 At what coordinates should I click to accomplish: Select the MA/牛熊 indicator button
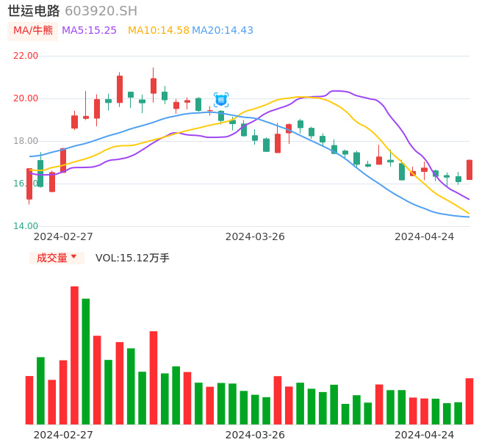[x=33, y=31]
